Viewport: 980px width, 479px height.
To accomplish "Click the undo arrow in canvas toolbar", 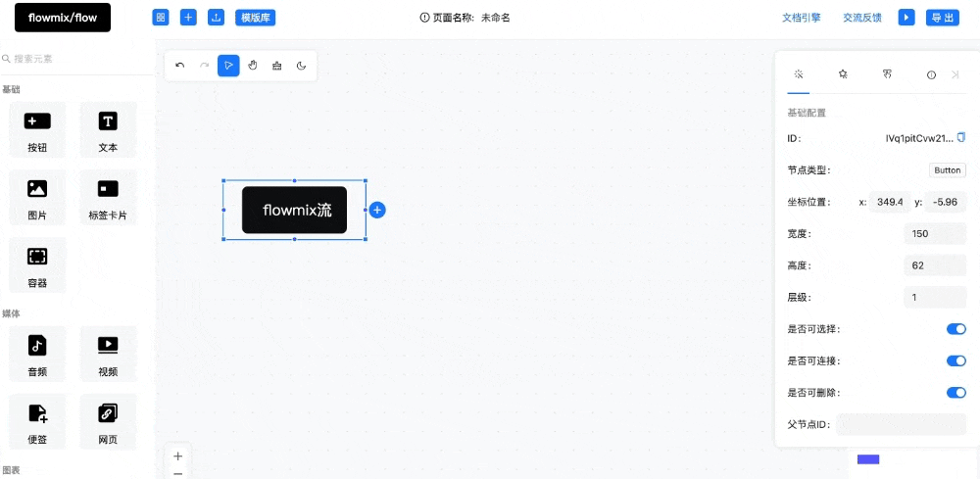I will [x=180, y=66].
